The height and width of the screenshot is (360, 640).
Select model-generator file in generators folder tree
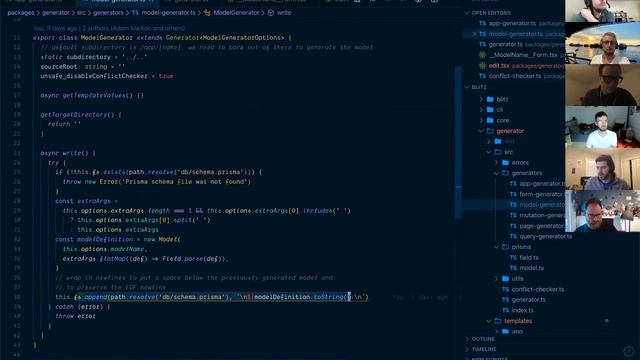pos(542,205)
